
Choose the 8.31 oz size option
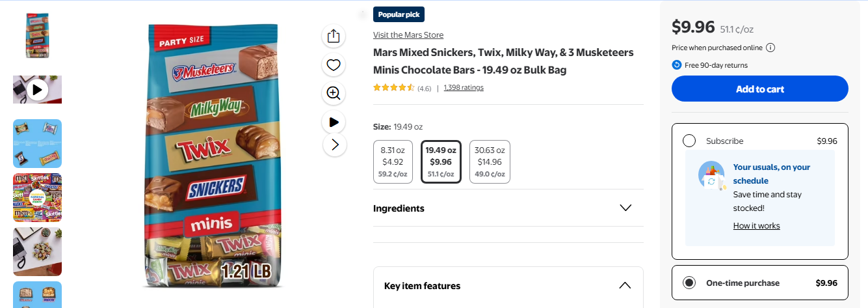point(393,161)
